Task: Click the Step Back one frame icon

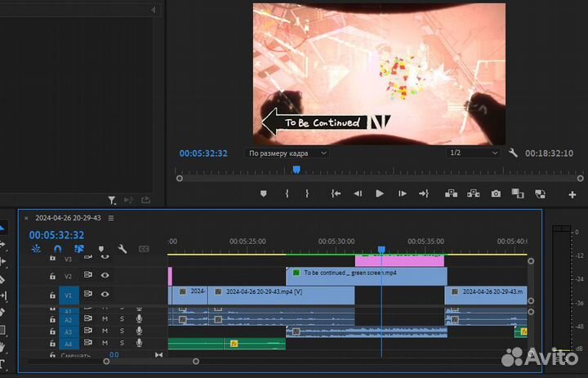Action: click(x=358, y=193)
